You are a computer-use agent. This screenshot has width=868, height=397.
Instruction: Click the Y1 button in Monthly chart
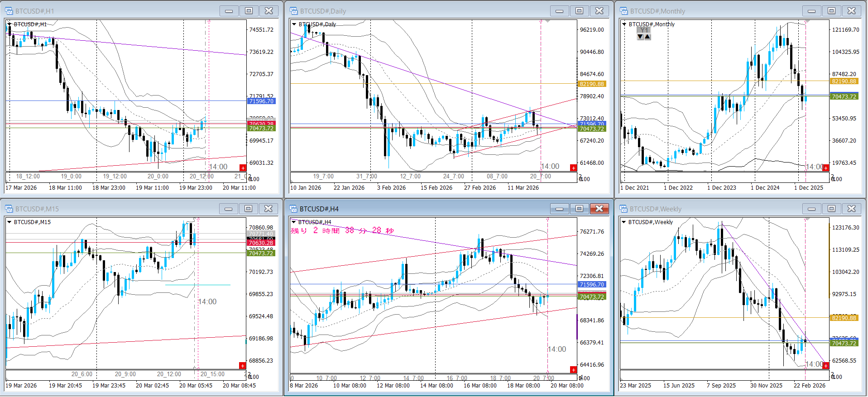(x=644, y=30)
